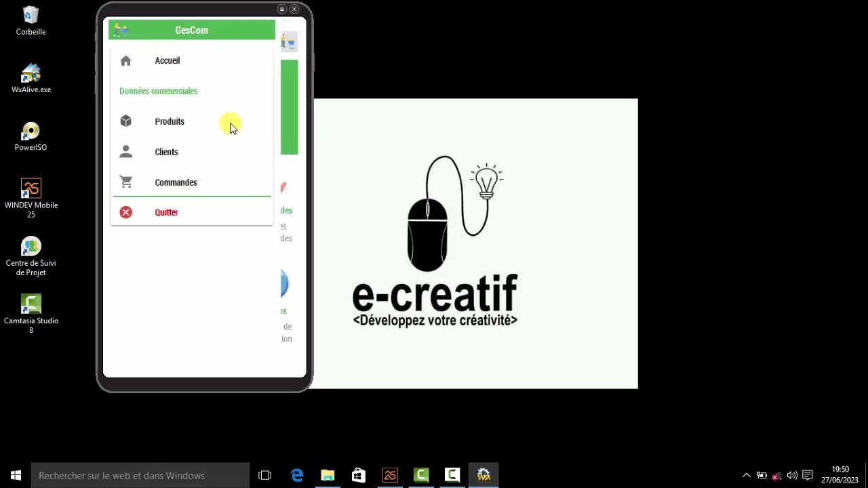Click the shopping cart icon behind the drawer

tap(290, 43)
